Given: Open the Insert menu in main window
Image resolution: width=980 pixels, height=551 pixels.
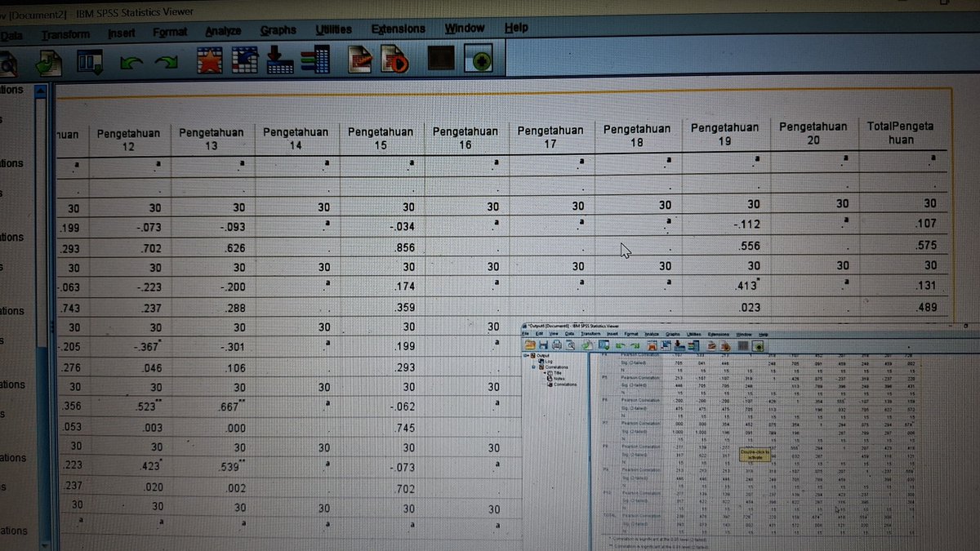Looking at the screenshot, I should point(120,34).
